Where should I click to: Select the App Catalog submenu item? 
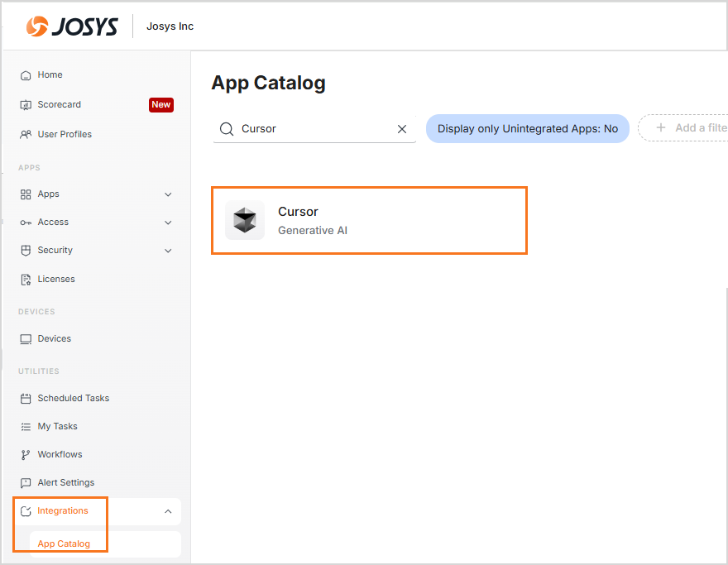point(64,543)
